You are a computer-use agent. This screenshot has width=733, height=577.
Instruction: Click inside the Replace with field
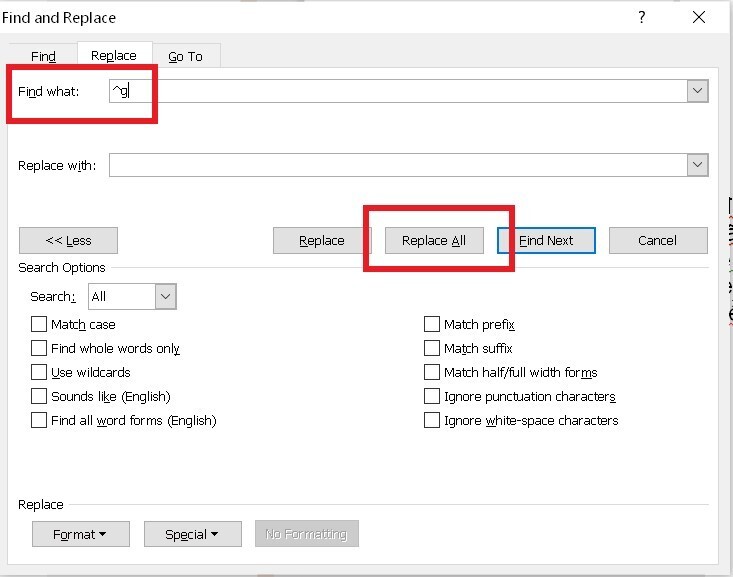(398, 165)
